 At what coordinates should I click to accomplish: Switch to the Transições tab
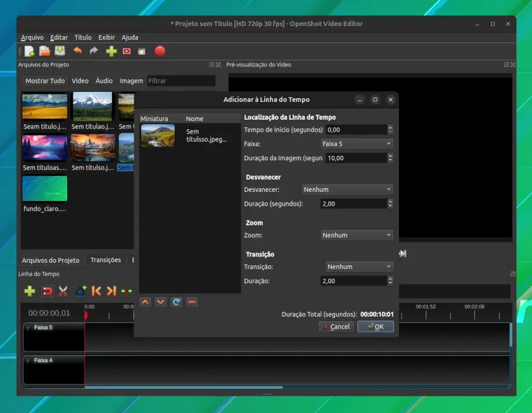[106, 260]
